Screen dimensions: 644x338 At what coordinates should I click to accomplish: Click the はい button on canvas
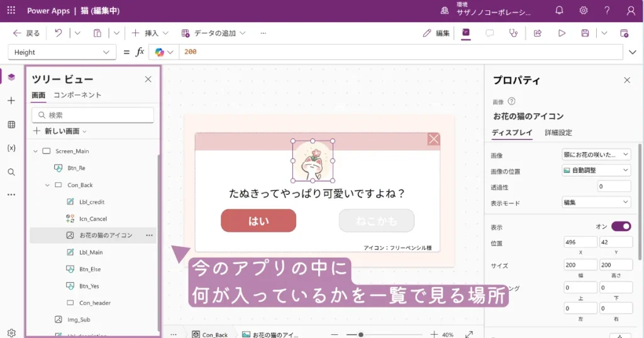(258, 221)
